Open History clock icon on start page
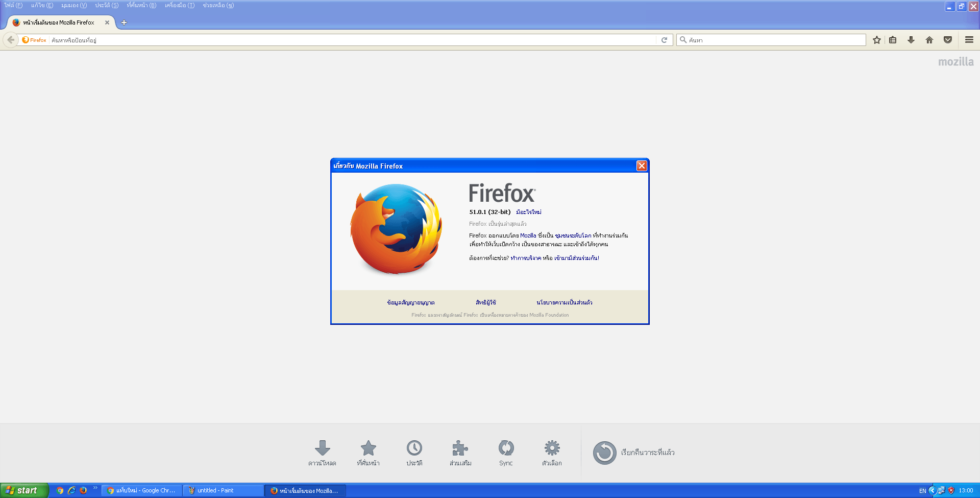The height and width of the screenshot is (498, 980). coord(414,453)
